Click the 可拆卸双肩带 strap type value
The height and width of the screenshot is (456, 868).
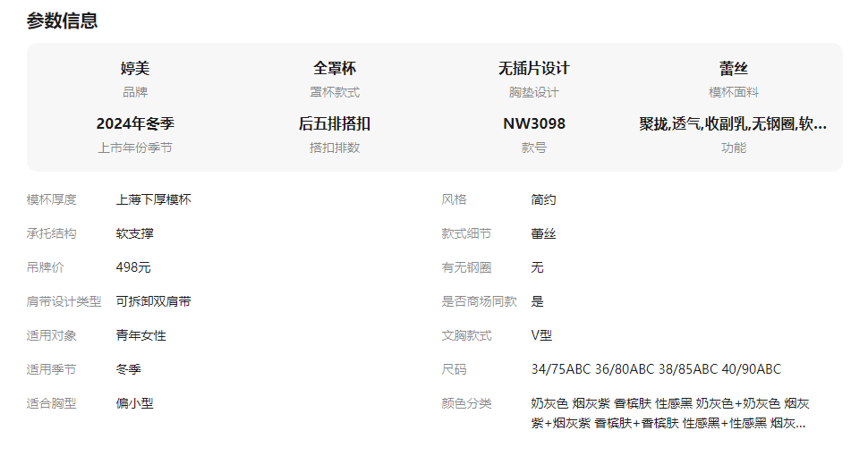(x=154, y=301)
